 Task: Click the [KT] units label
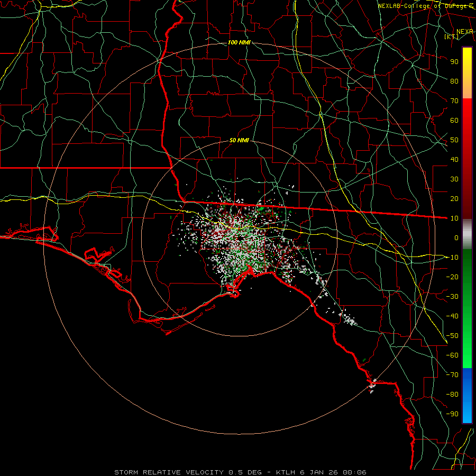pos(452,36)
